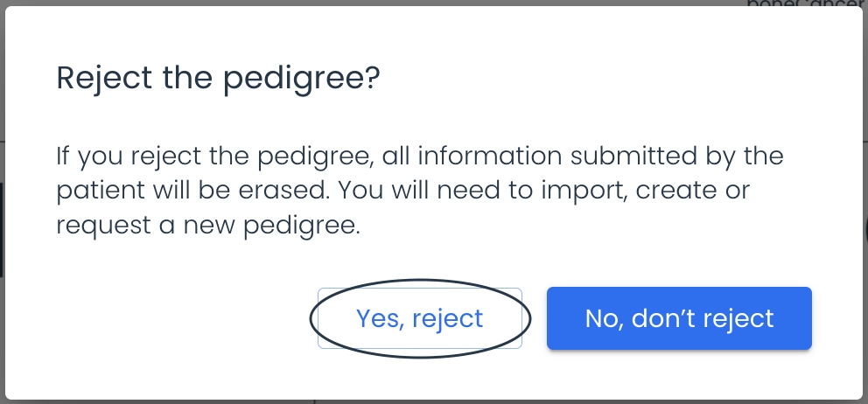Click the dialog warning text about erased information

click(x=420, y=191)
